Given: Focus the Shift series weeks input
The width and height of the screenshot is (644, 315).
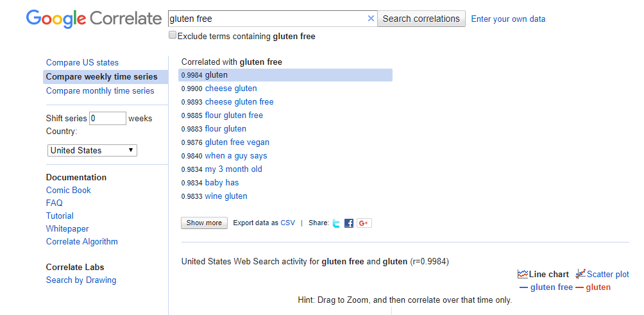Looking at the screenshot, I should (108, 118).
